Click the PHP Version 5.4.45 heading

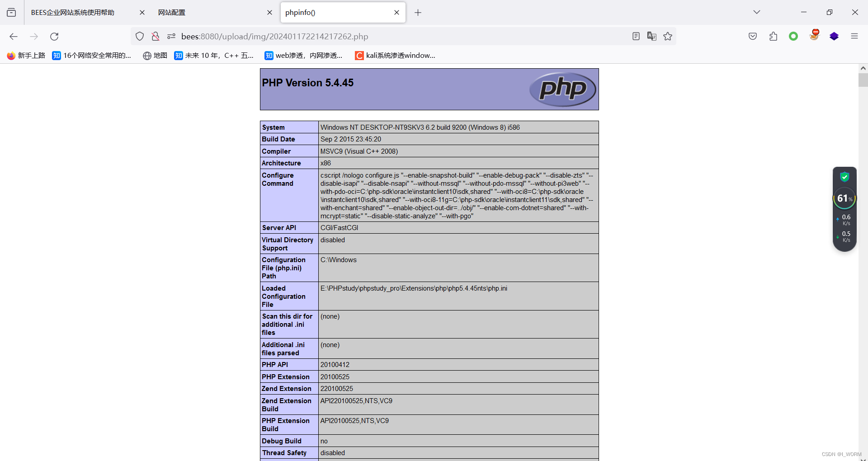click(308, 83)
